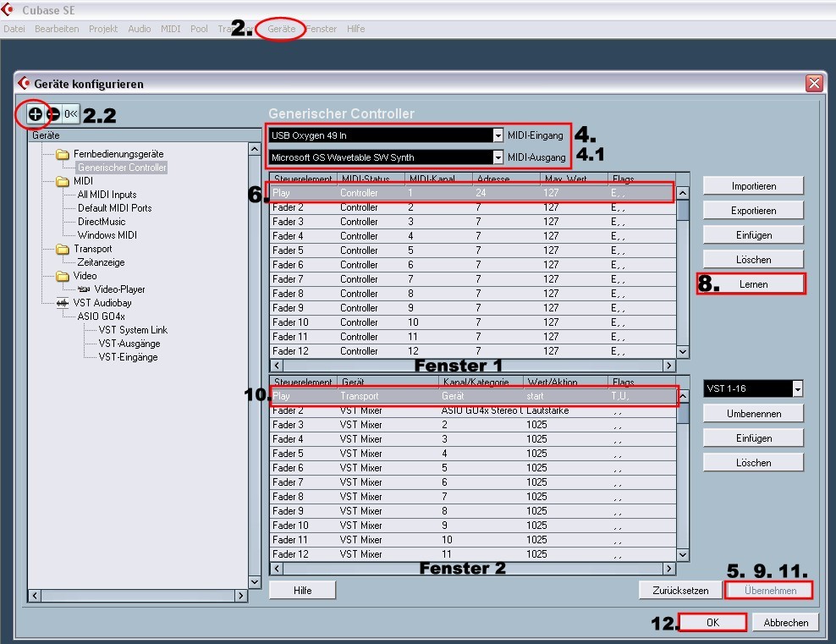Select VST System Link in the tree
Viewport: 836px width, 644px height.
point(133,330)
